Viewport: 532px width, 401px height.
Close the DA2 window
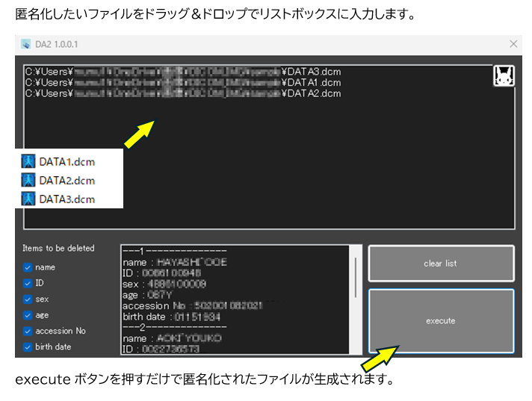513,45
